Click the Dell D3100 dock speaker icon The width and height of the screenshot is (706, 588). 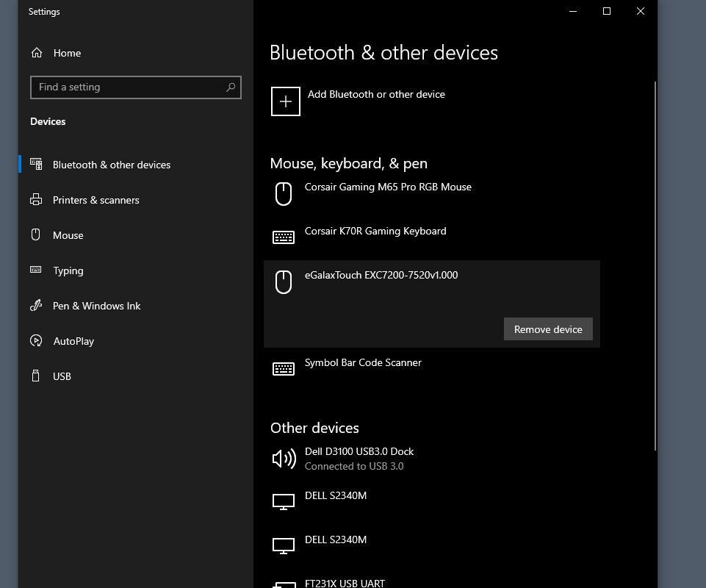284,459
